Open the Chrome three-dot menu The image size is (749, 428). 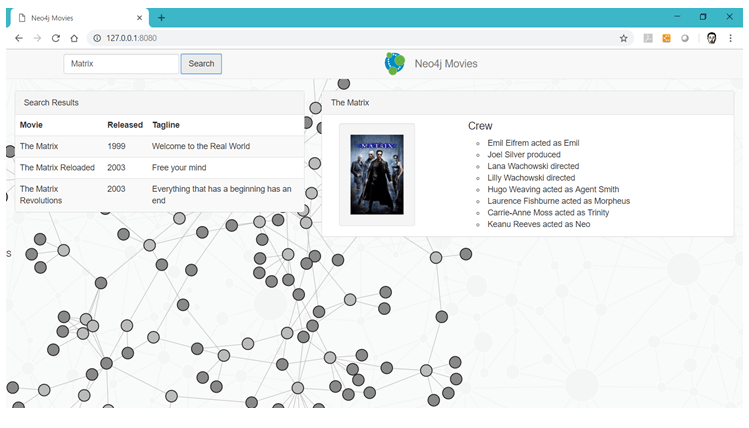[730, 38]
